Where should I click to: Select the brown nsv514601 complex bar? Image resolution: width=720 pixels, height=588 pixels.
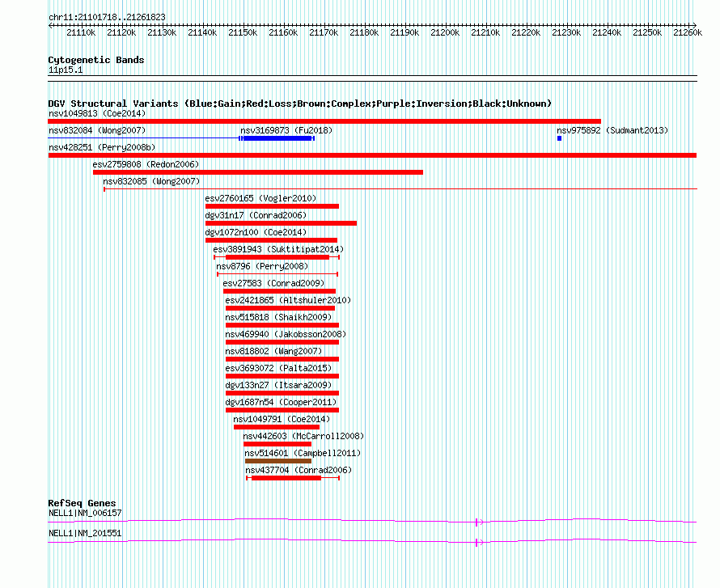coord(278,461)
